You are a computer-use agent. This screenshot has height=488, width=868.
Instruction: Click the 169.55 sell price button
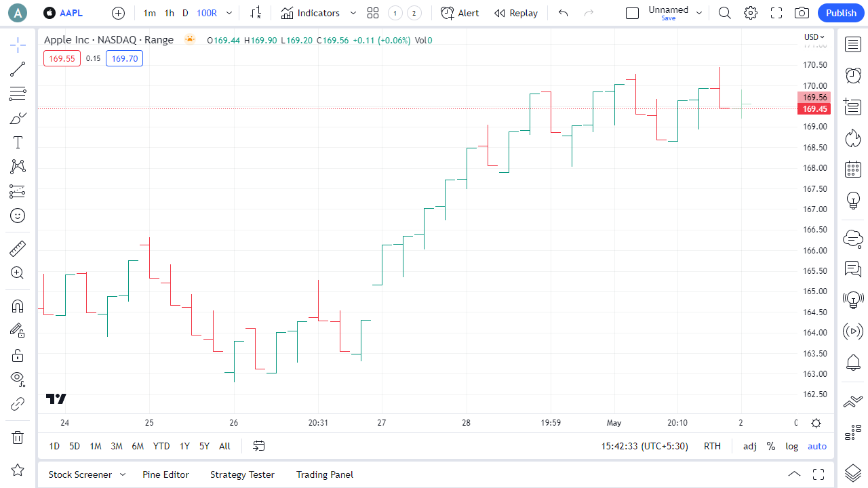coord(62,58)
